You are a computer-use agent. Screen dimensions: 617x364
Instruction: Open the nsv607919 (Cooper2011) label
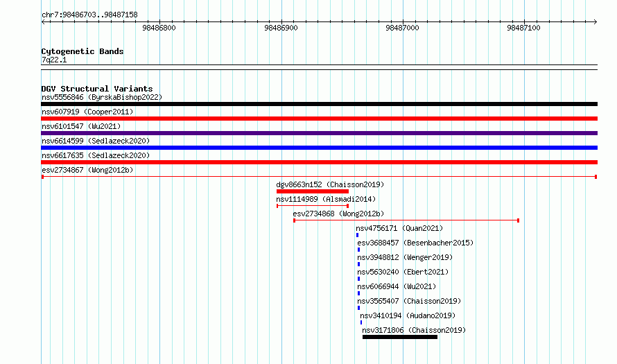point(87,112)
